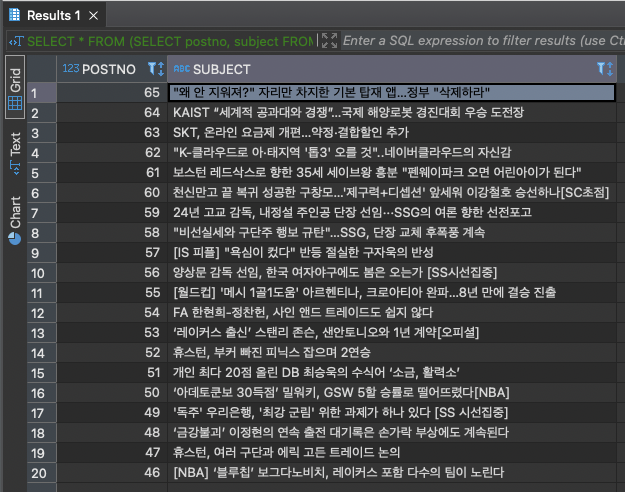Select row number 2 header

point(42,113)
